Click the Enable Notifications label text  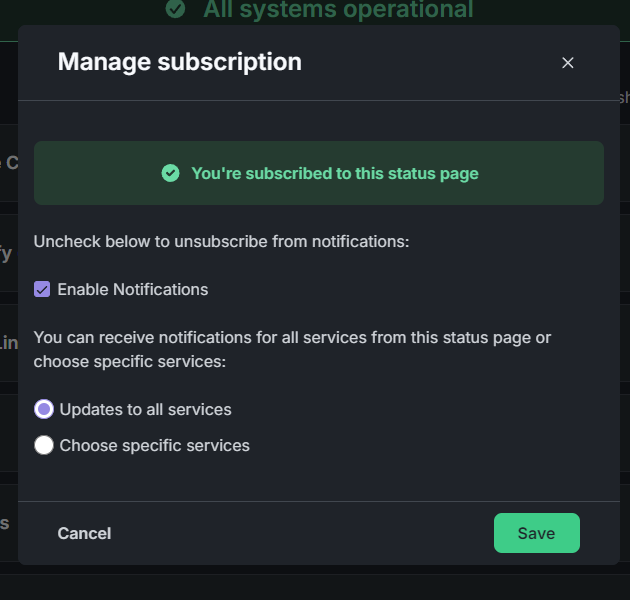133,290
